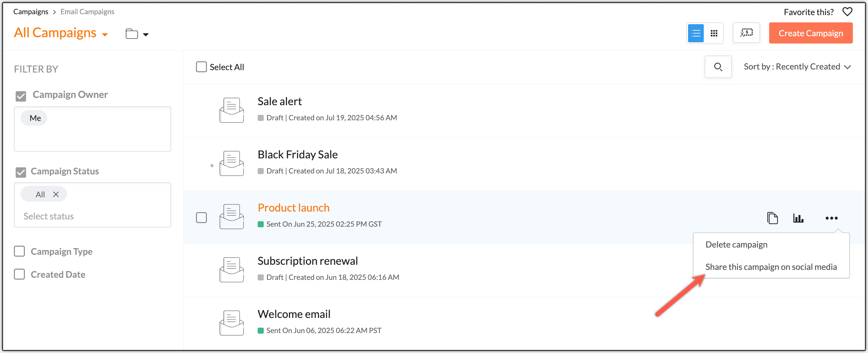Enable the Campaign Type filter
The width and height of the screenshot is (868, 353).
tap(20, 251)
